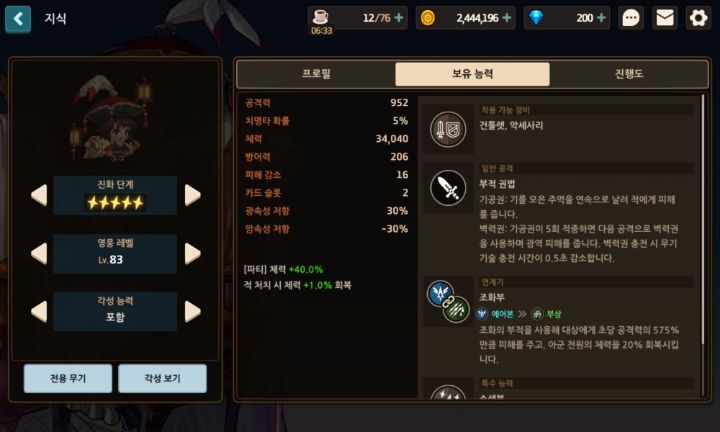
Task: Tap the sword normal attack skill icon
Action: click(x=448, y=188)
